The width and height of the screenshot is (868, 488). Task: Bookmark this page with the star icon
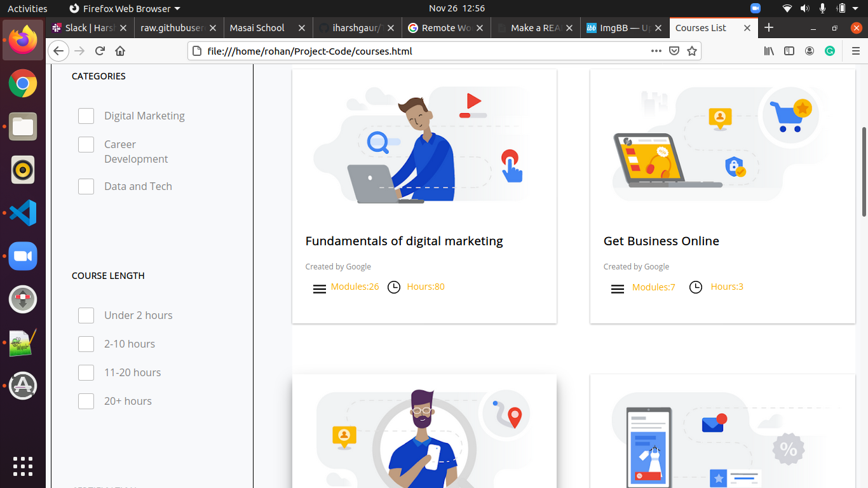pos(692,51)
